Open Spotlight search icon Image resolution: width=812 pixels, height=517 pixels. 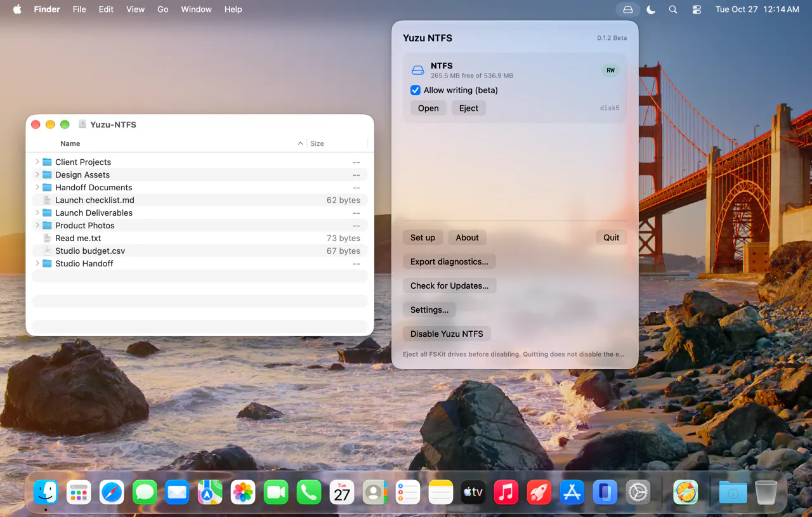(x=673, y=10)
